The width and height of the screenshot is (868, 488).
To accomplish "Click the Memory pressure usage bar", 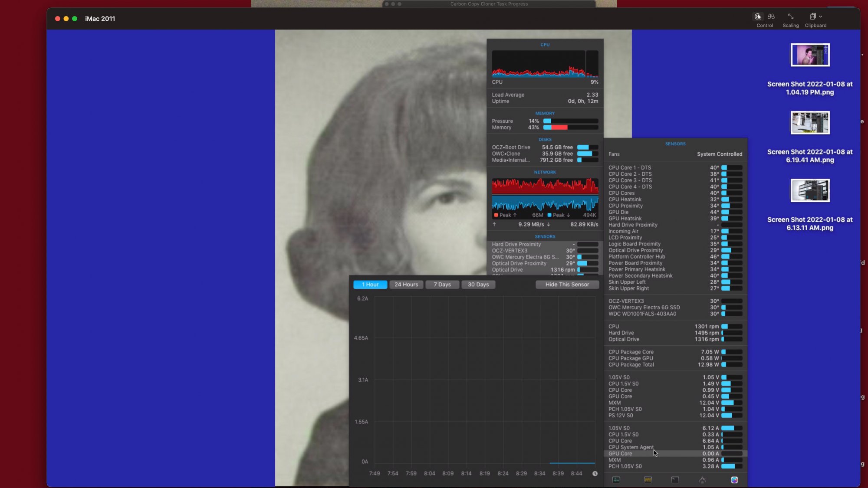I will (x=571, y=121).
